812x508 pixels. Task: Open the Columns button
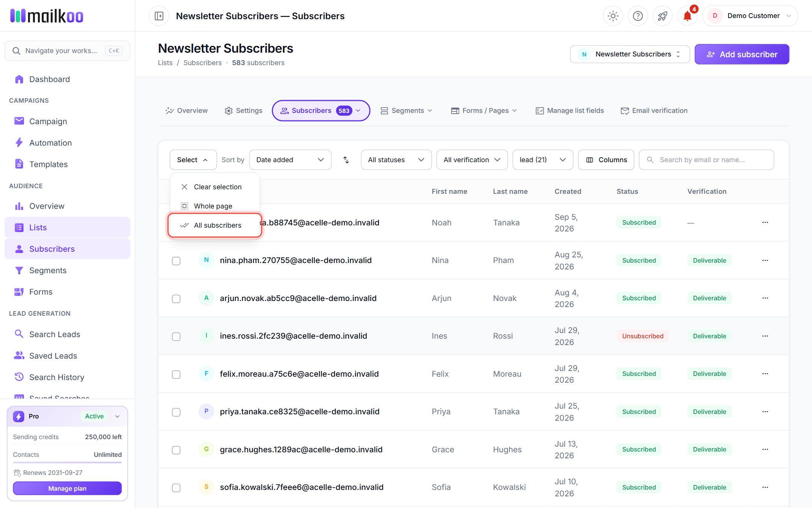(606, 160)
